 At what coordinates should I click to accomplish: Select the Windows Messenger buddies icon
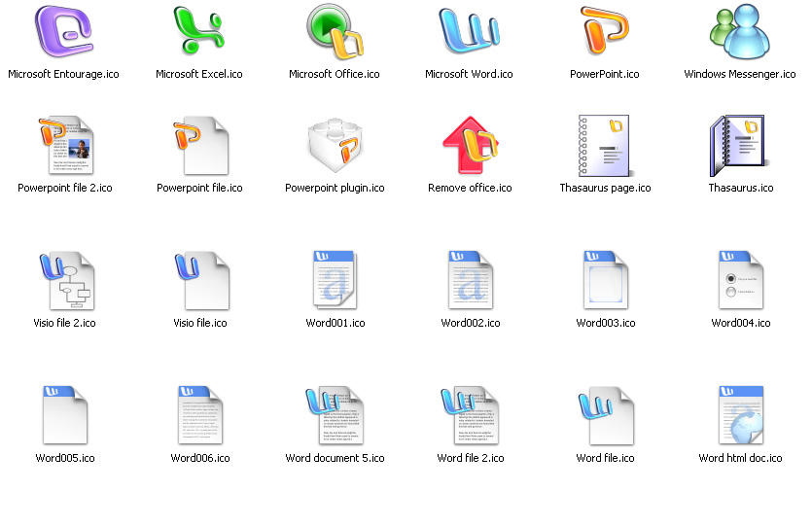(739, 31)
